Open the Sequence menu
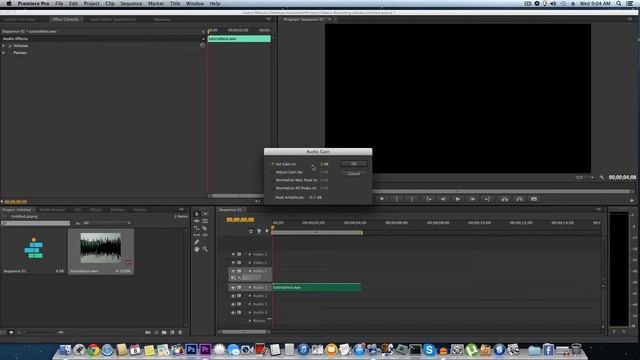Viewport: 640px width, 360px height. coord(131,4)
